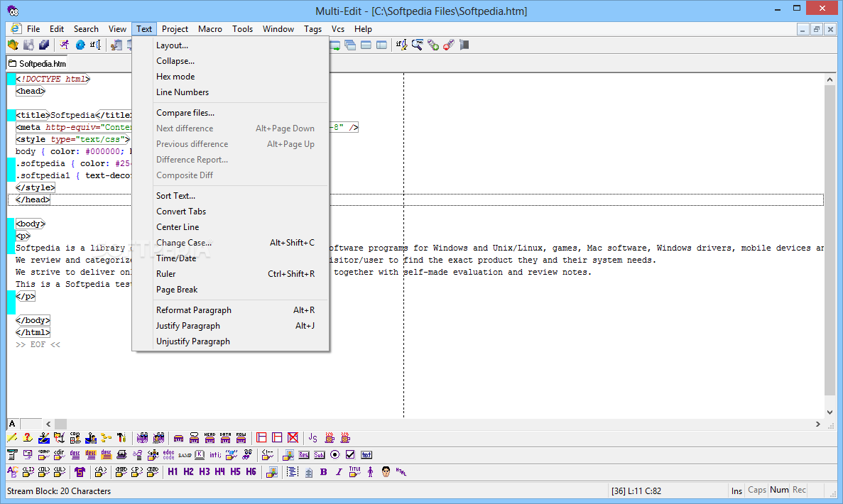Insert a BR line break tag
843x504 pixels.
(153, 472)
